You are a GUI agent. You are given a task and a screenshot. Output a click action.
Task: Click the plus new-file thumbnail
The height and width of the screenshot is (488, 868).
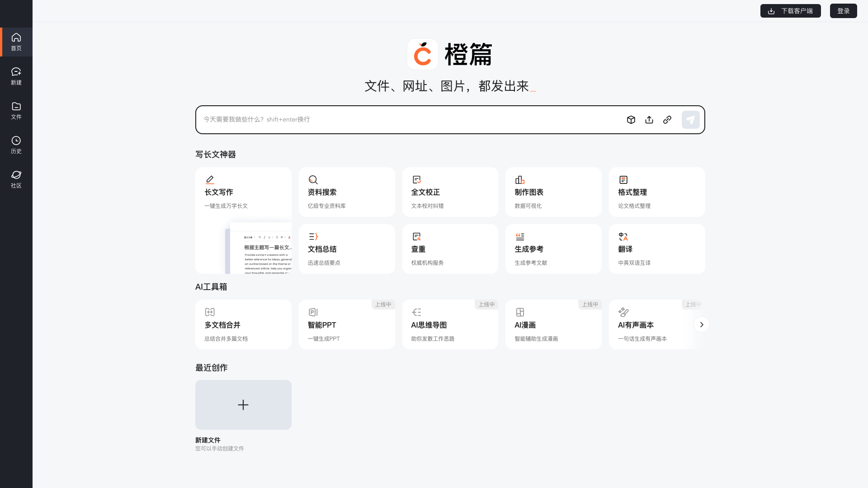pos(243,405)
